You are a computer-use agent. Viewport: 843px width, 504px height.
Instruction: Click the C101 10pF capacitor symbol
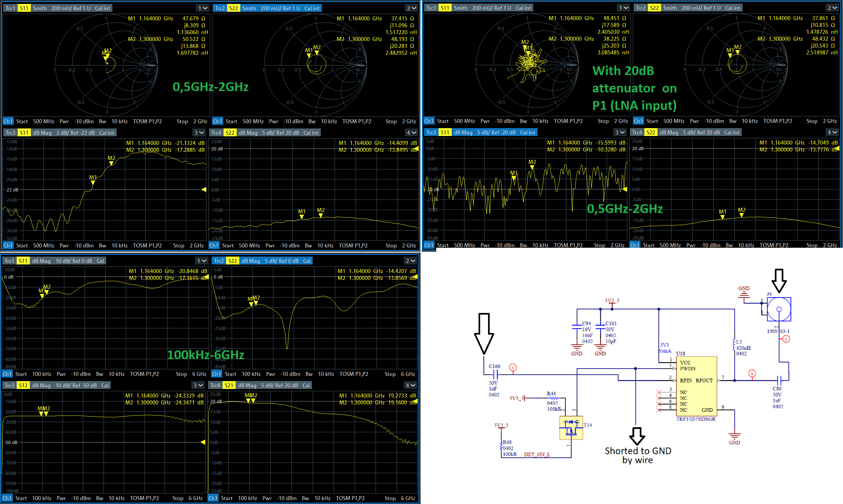pos(600,328)
